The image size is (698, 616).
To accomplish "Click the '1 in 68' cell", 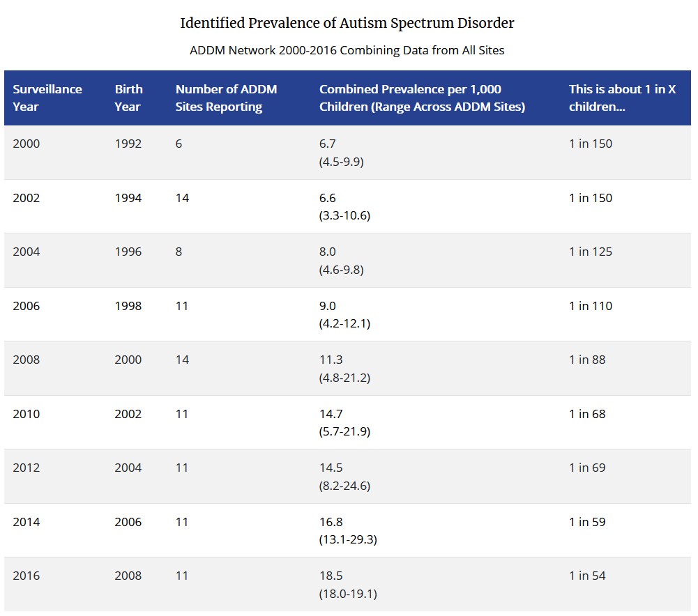I will pyautogui.click(x=587, y=414).
